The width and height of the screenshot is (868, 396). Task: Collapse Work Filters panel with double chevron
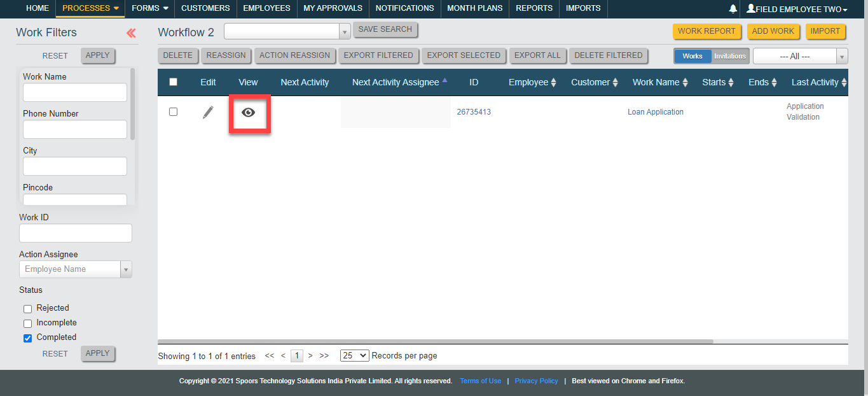click(x=131, y=33)
